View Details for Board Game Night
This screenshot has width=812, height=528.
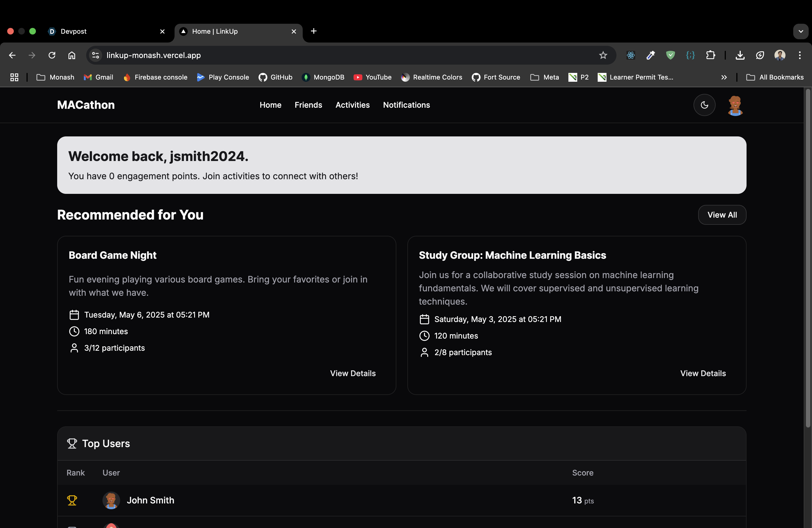352,373
